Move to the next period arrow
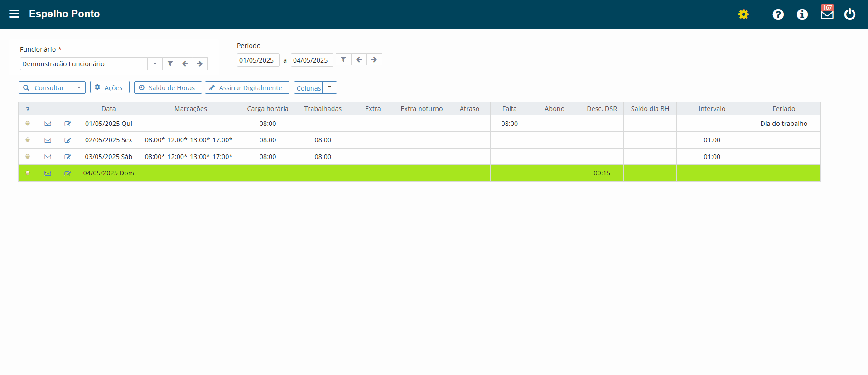868x375 pixels. coord(374,60)
